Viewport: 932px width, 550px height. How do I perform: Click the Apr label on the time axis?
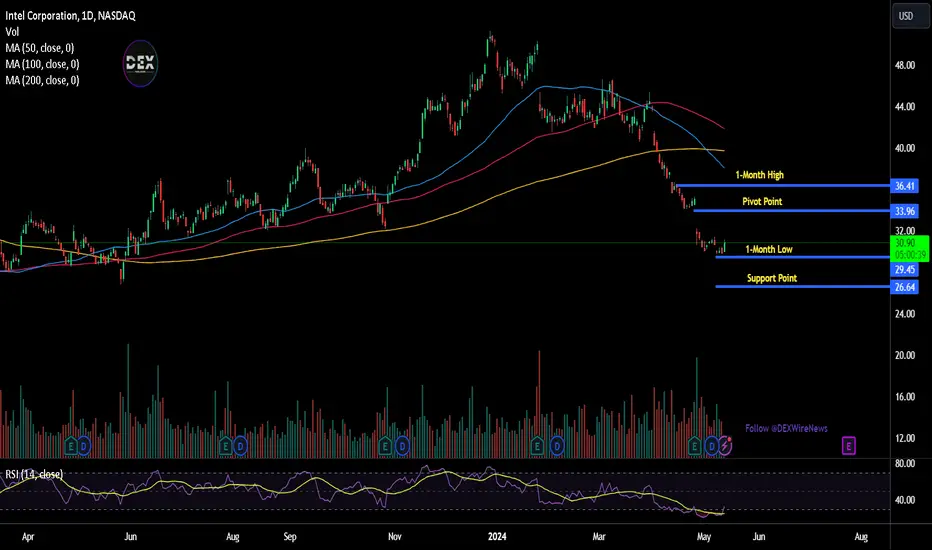click(x=28, y=537)
